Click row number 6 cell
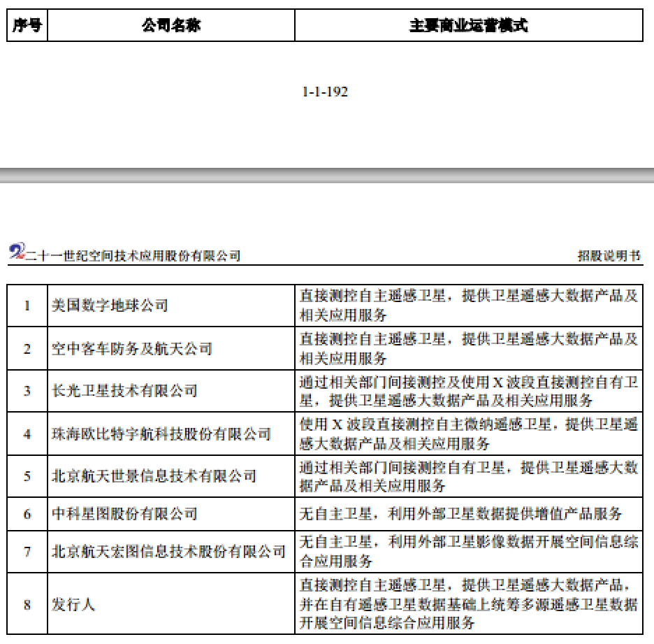 click(x=27, y=514)
